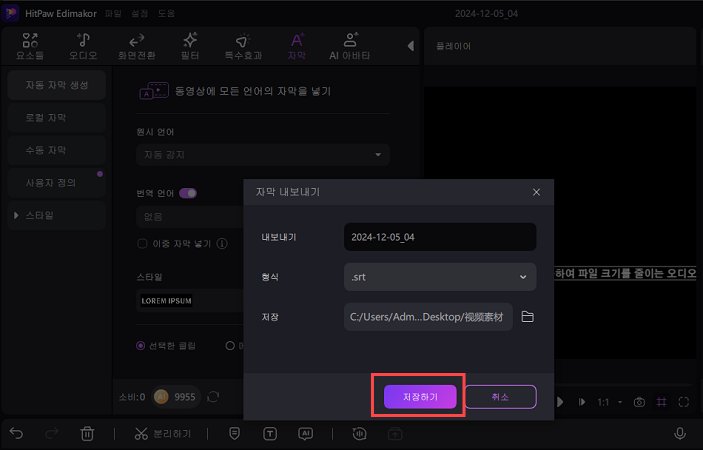Open the 설정 menu
This screenshot has width=703, height=450.
[139, 13]
